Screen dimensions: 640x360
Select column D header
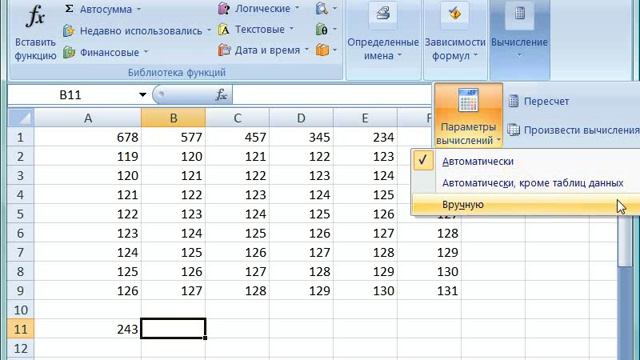301,118
